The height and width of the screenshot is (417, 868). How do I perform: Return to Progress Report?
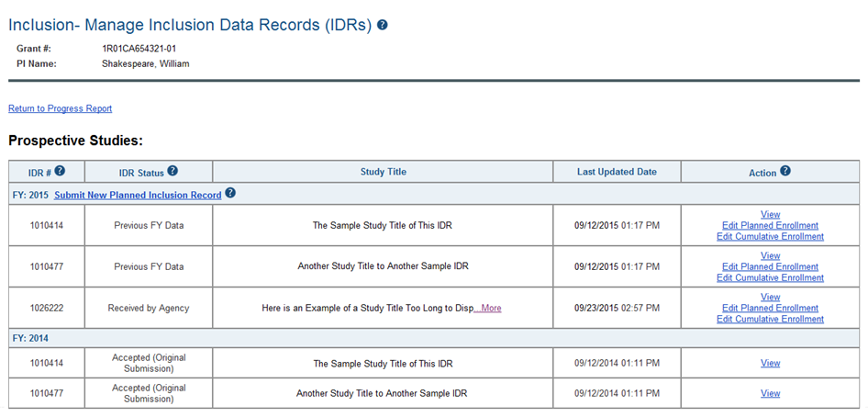point(60,108)
